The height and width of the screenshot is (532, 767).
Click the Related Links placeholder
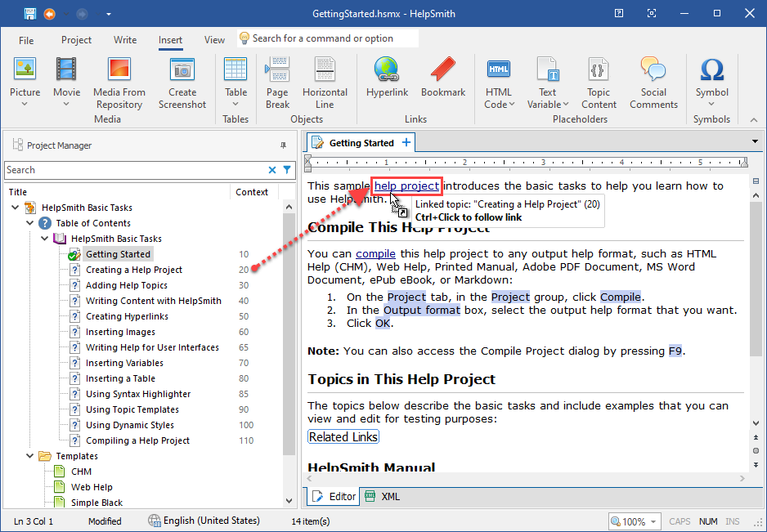(343, 436)
